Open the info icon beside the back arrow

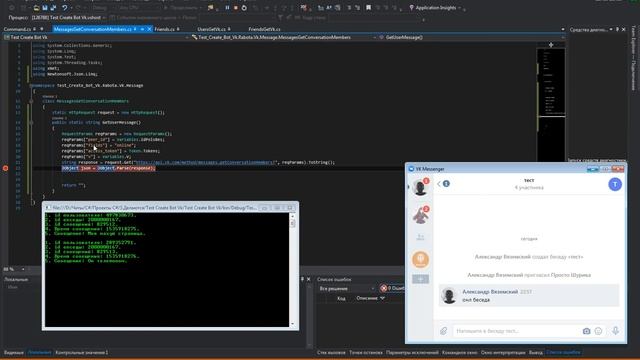(446, 184)
